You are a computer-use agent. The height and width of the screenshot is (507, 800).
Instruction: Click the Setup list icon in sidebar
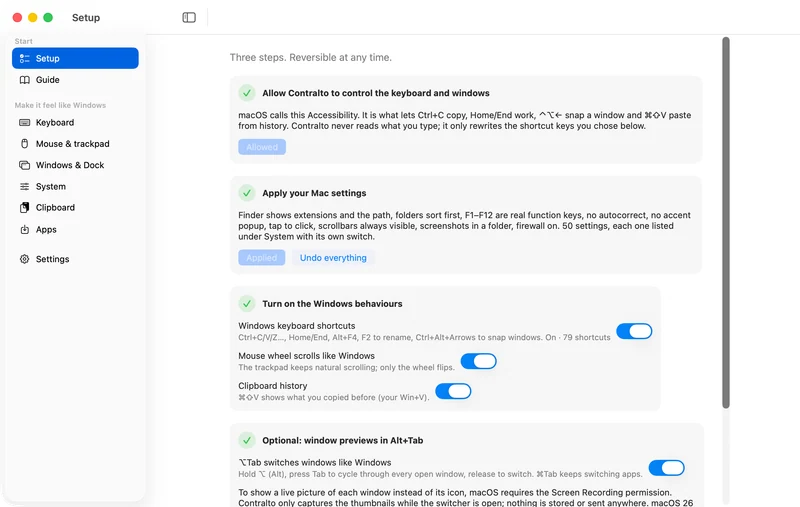click(x=24, y=58)
